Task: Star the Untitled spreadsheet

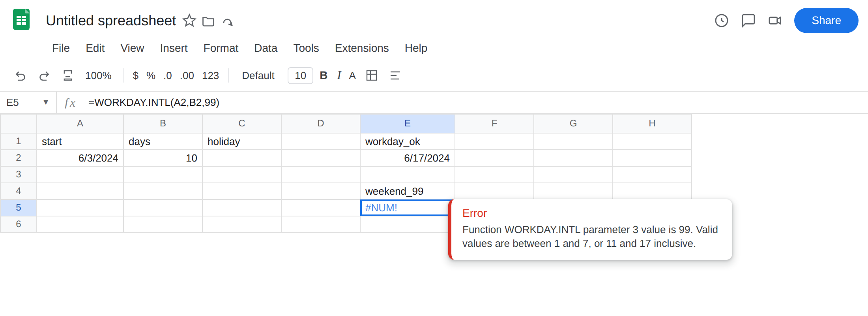Action: click(x=189, y=21)
